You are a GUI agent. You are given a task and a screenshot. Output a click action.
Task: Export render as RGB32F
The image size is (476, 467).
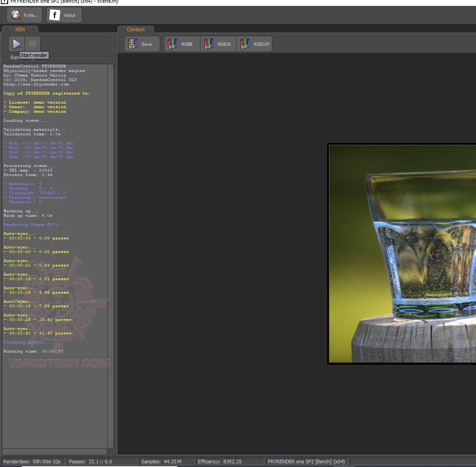[x=254, y=44]
